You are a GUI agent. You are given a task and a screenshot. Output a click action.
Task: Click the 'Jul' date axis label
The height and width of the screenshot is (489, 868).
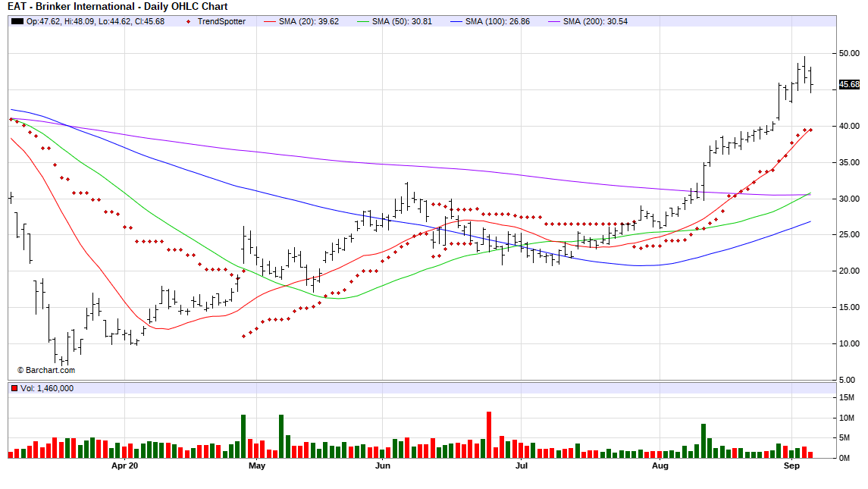(522, 465)
